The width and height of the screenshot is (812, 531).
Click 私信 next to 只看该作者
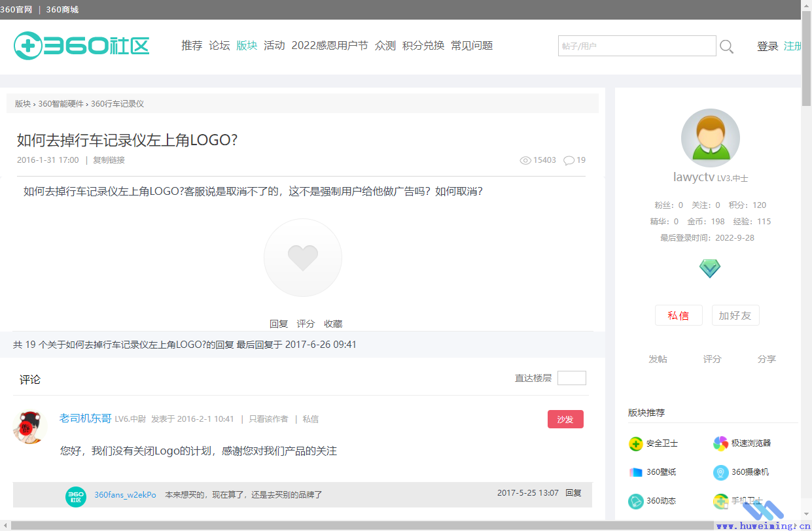click(x=310, y=419)
